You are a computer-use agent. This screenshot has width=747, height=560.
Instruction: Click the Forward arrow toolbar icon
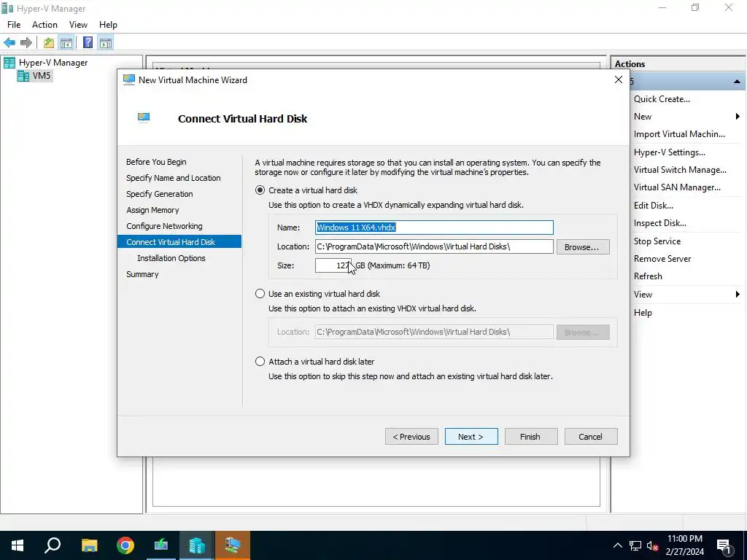point(26,43)
